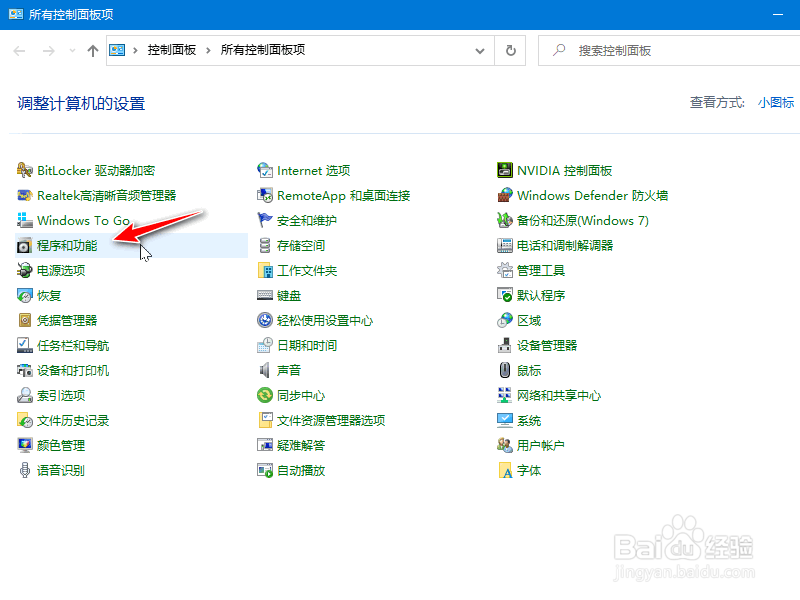Image resolution: width=800 pixels, height=600 pixels.
Task: Open the 用户帐户 icon
Action: click(x=505, y=445)
